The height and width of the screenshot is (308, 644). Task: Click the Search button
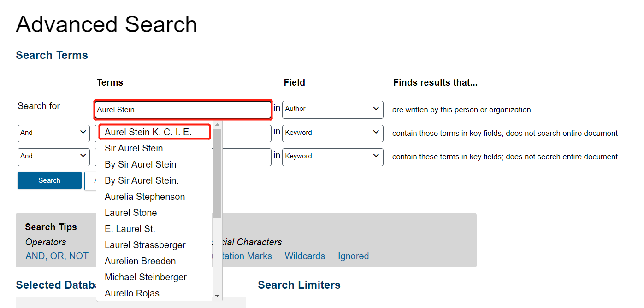tap(49, 180)
